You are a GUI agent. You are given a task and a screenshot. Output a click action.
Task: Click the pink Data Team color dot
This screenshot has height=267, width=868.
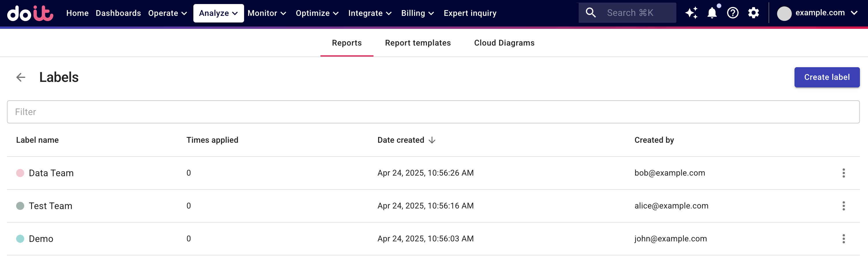tap(20, 173)
